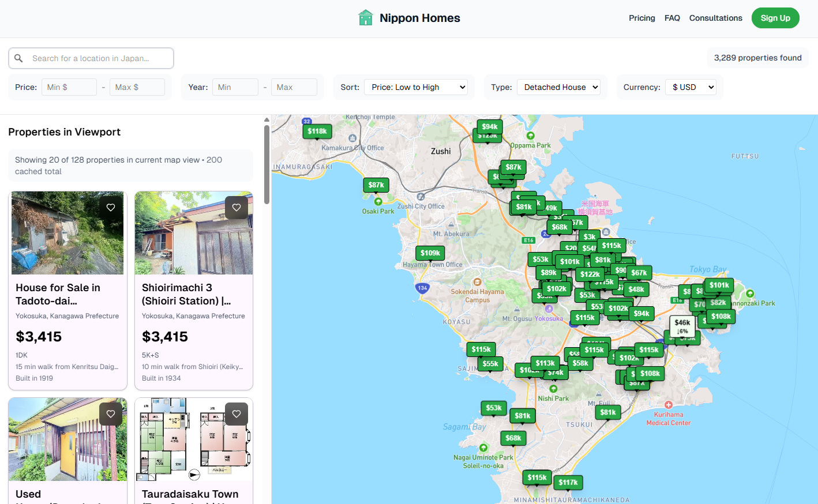This screenshot has height=504, width=818.
Task: Click the Min $ price input field
Action: [69, 86]
